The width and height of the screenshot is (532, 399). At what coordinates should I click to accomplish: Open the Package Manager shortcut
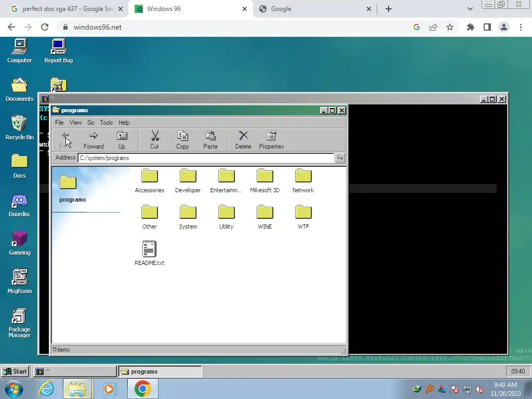click(x=19, y=323)
